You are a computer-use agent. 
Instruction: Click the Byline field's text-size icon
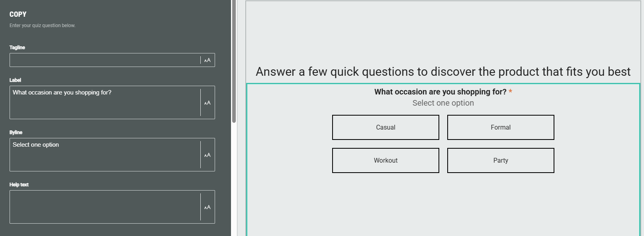(207, 155)
